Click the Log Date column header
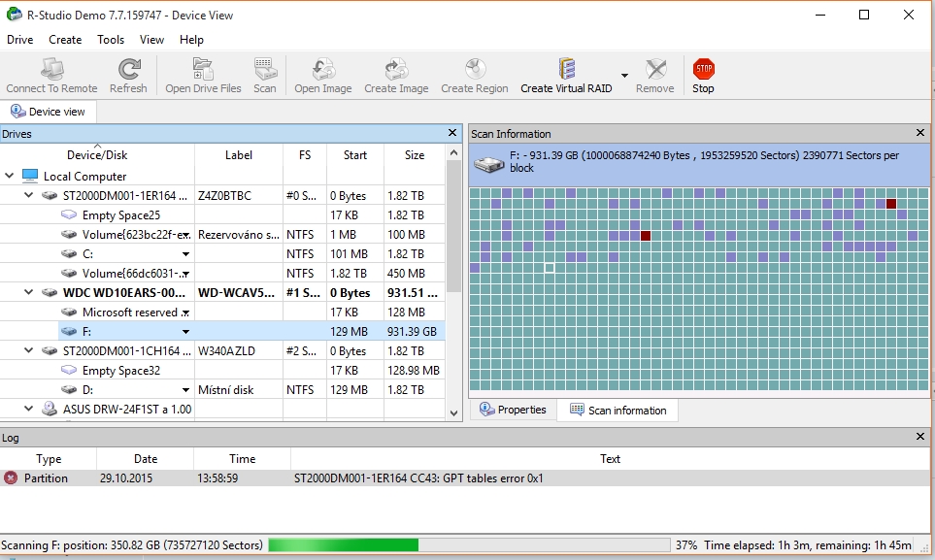Screen dimensions: 935x560 (x=146, y=459)
